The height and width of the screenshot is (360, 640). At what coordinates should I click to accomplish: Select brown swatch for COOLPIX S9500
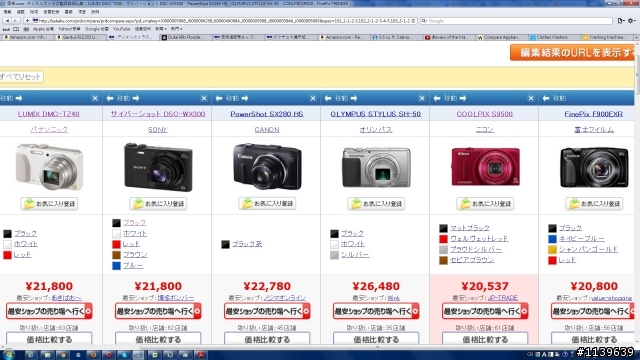443,260
